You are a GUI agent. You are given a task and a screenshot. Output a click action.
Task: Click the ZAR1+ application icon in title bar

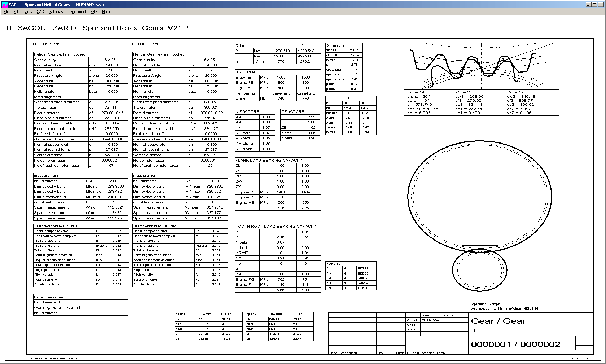[x=4, y=5]
